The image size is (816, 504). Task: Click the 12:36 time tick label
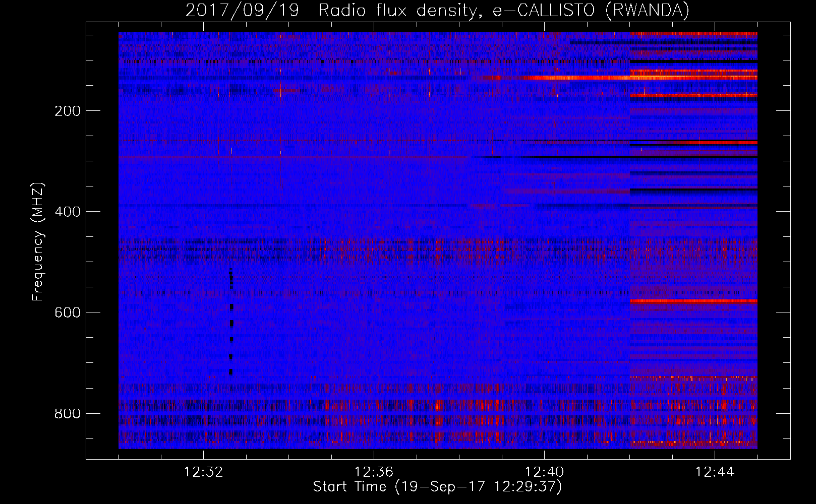pyautogui.click(x=374, y=472)
